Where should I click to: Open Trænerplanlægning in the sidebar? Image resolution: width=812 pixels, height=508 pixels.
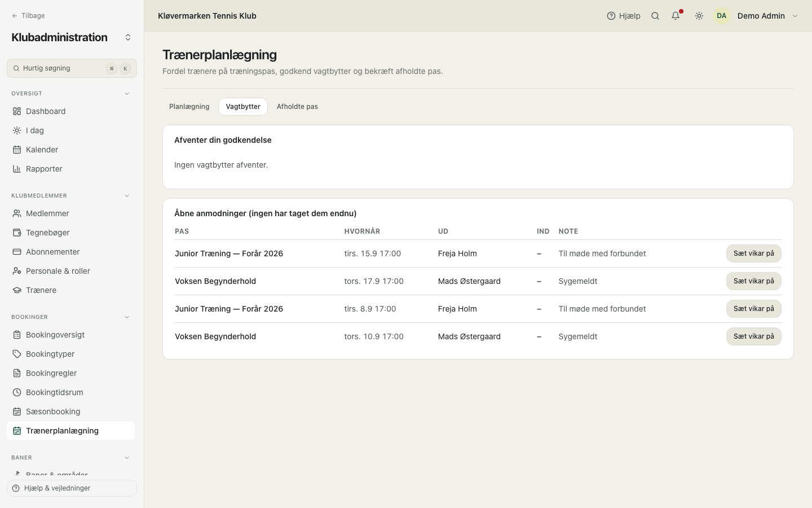click(71, 431)
